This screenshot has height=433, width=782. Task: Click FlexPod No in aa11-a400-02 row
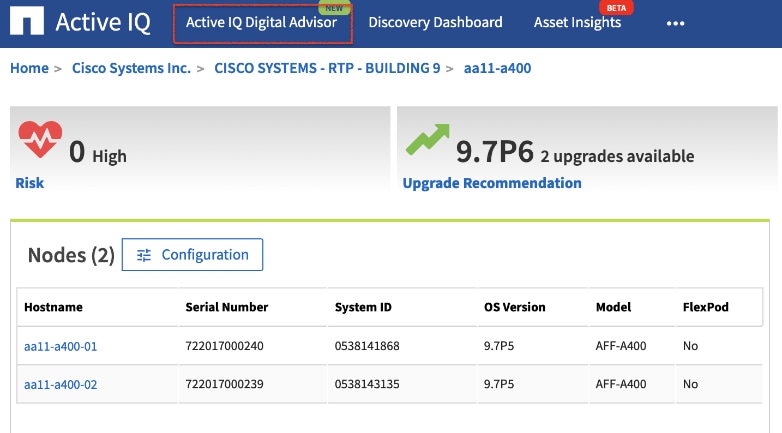[690, 384]
